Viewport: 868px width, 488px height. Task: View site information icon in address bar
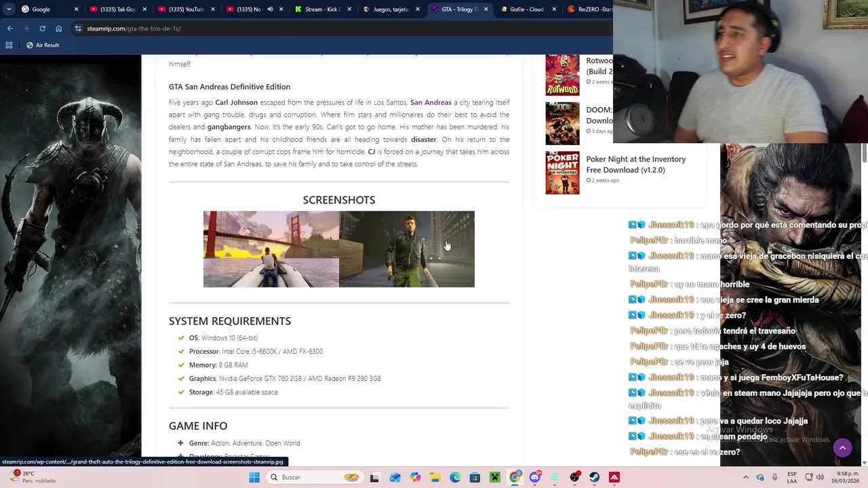78,28
